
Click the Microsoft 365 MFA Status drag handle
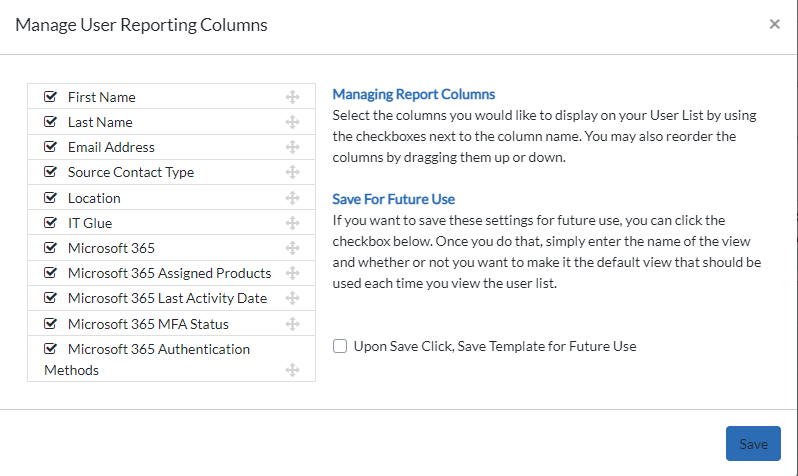click(292, 324)
